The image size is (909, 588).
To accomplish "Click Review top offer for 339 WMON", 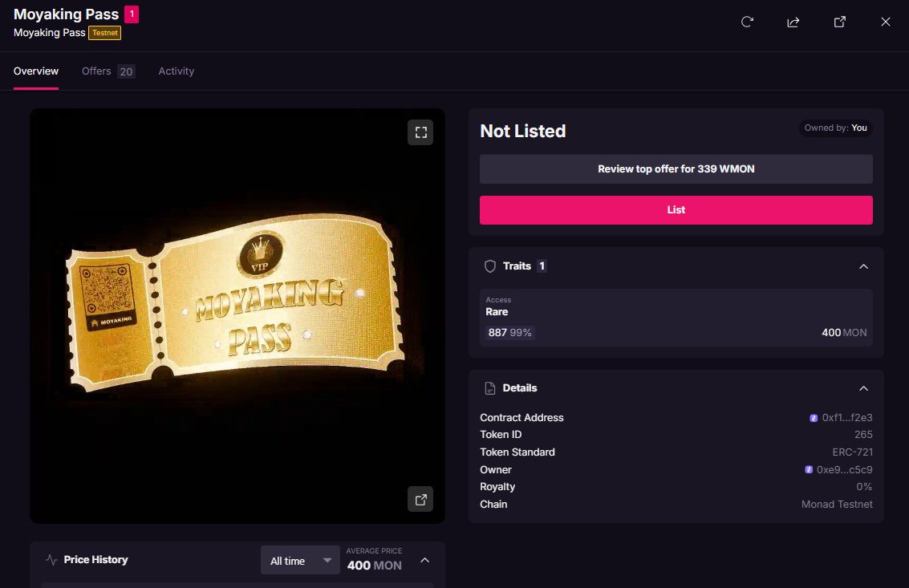I will point(676,168).
